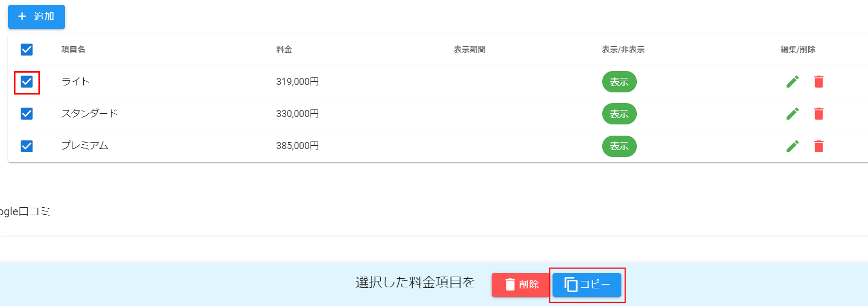
Task: Toggle 表示 visibility badge for ライト
Action: pos(619,82)
